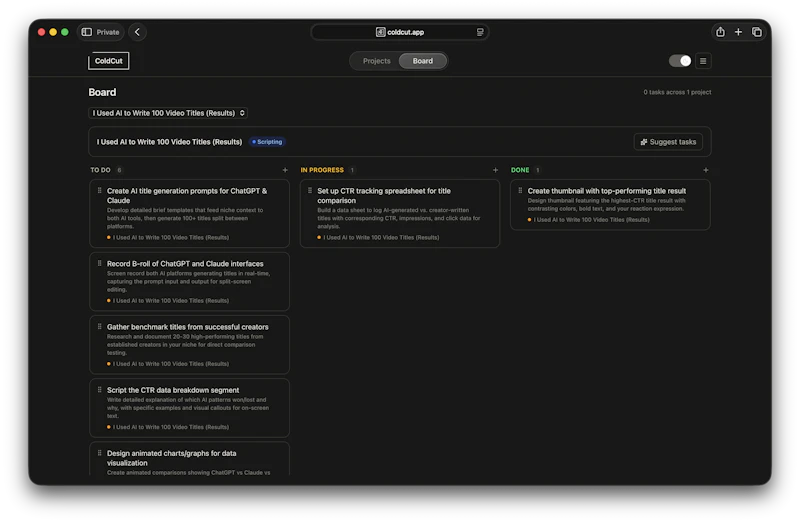Grab handle of Create AI title generation card
This screenshot has height=523, width=800.
tap(99, 190)
